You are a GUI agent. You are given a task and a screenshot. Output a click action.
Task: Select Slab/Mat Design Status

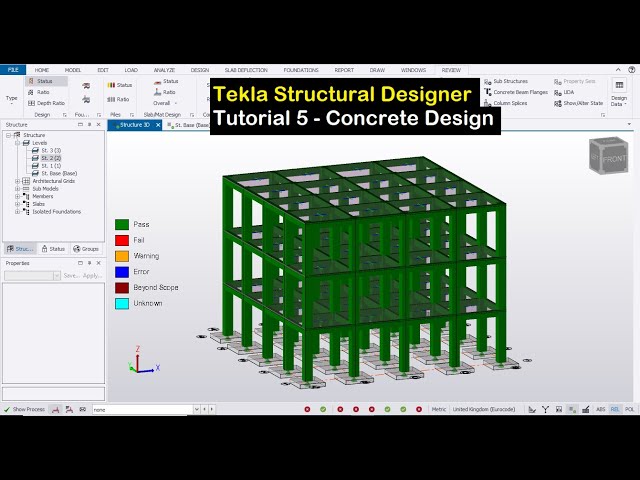click(x=166, y=81)
